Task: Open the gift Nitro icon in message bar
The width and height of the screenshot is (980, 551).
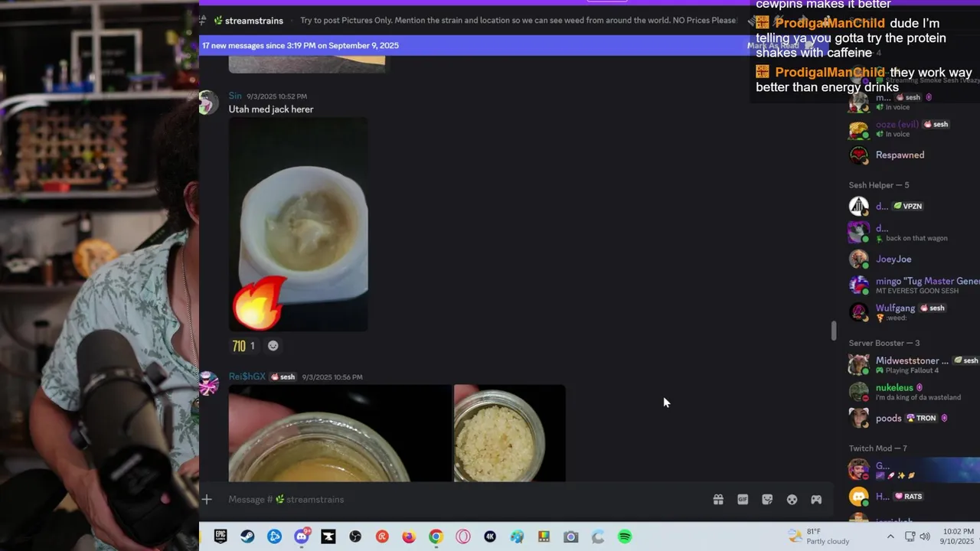Action: tap(718, 500)
